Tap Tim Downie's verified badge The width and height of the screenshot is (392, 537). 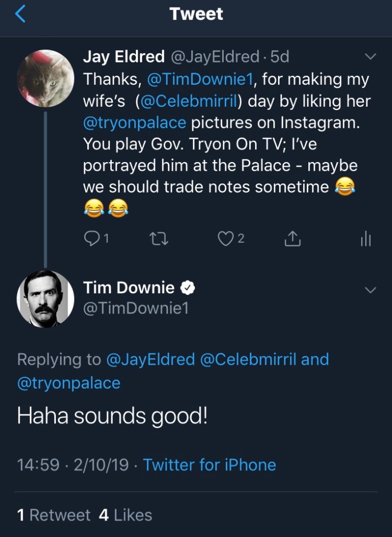[187, 288]
